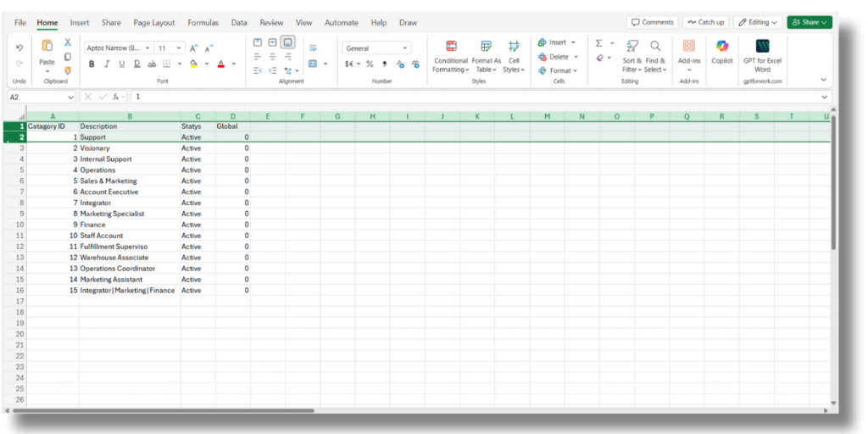Toggle Bold formatting
The image size is (868, 434).
pyautogui.click(x=92, y=64)
